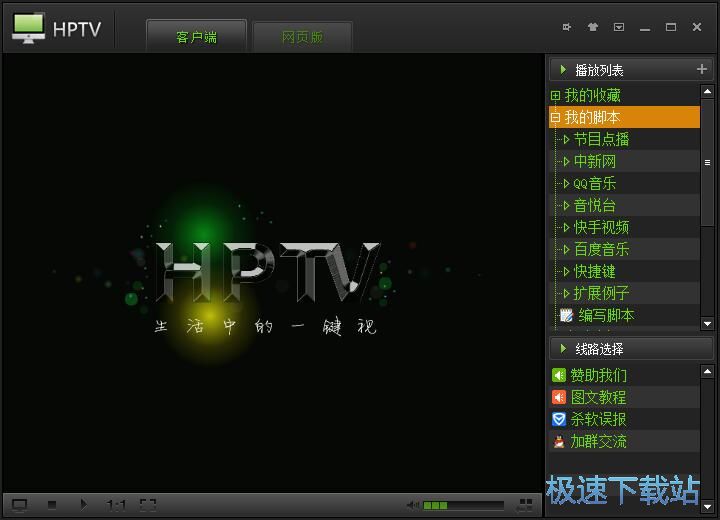
Task: Click blue shield icon for 杀软误报
Action: [x=559, y=419]
